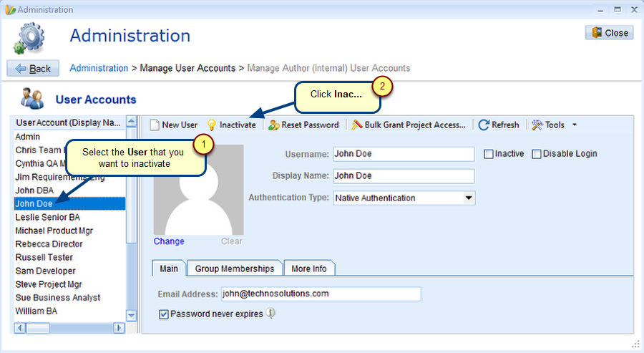Click Manage User Accounts breadcrumb

click(187, 68)
